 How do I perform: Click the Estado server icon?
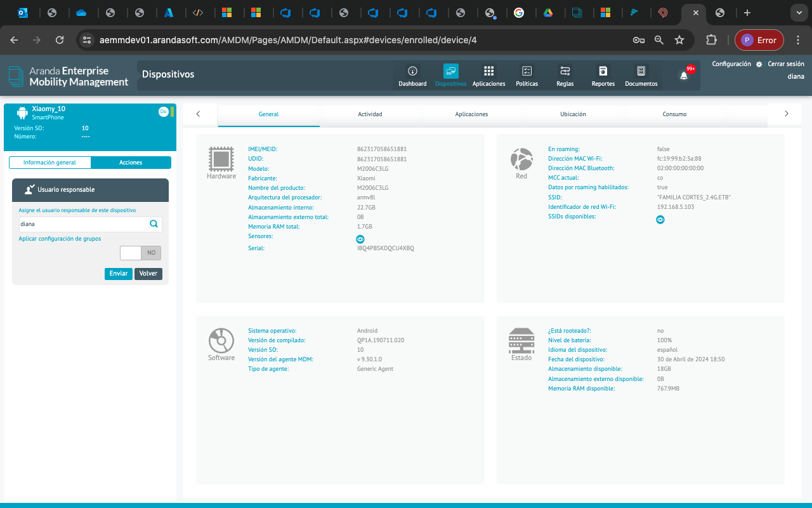coord(521,340)
